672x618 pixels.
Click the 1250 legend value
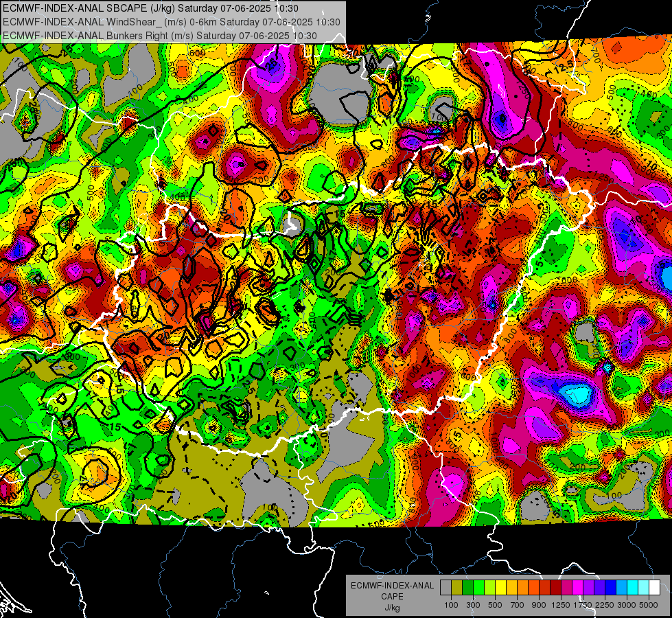click(x=561, y=605)
